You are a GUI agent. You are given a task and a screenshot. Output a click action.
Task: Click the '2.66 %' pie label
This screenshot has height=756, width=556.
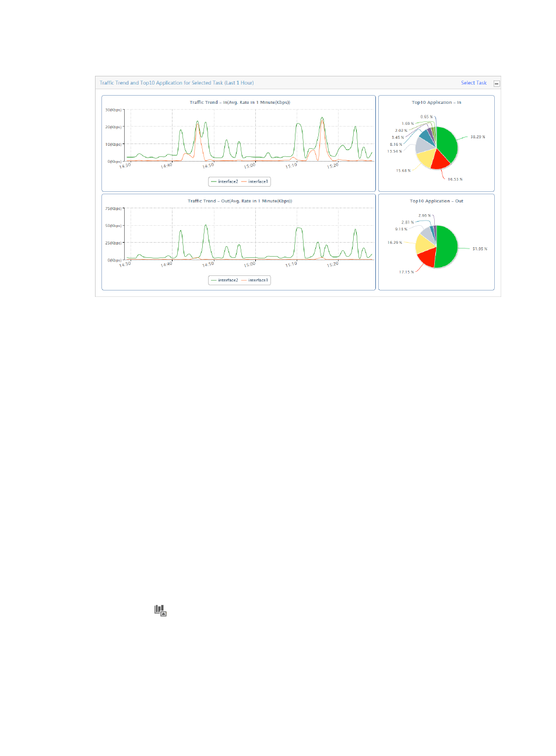click(x=424, y=215)
